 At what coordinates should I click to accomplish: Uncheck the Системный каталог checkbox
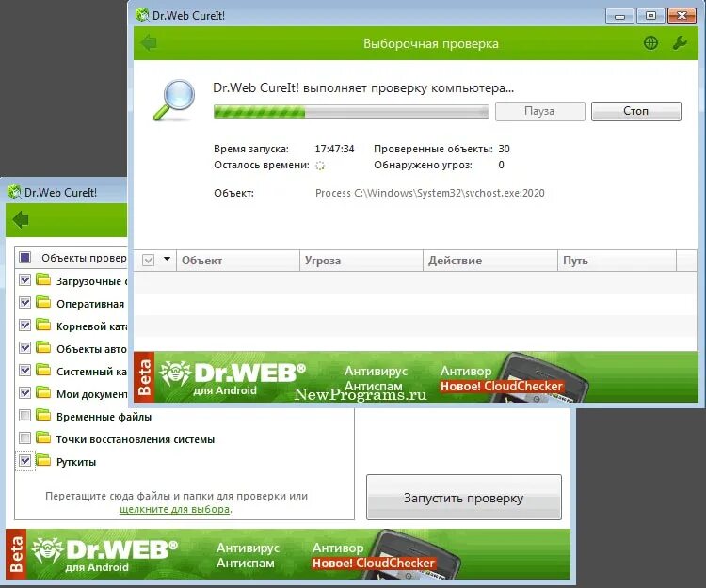25,370
